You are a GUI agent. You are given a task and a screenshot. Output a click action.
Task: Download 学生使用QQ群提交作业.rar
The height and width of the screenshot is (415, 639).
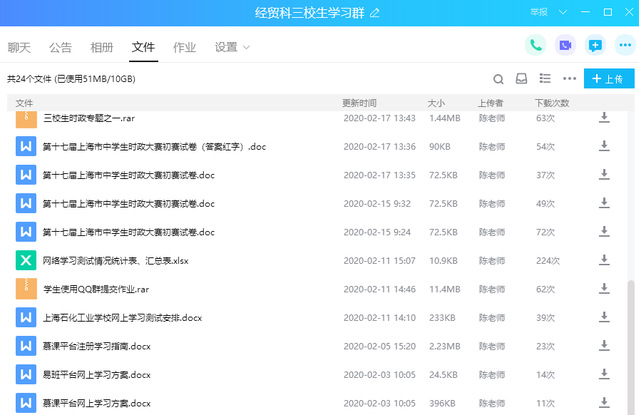click(x=603, y=289)
